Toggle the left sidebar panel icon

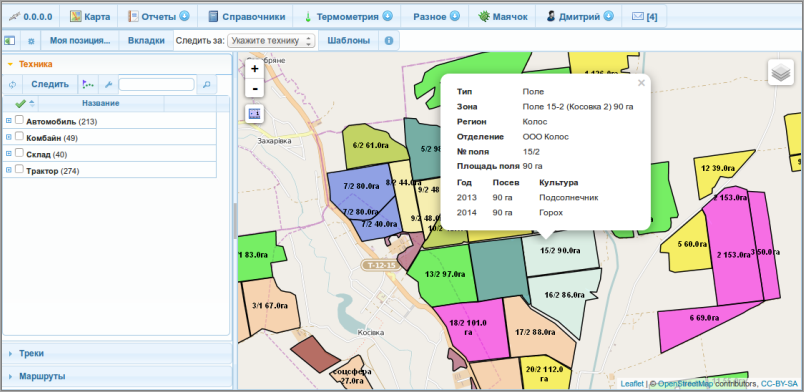(x=10, y=41)
